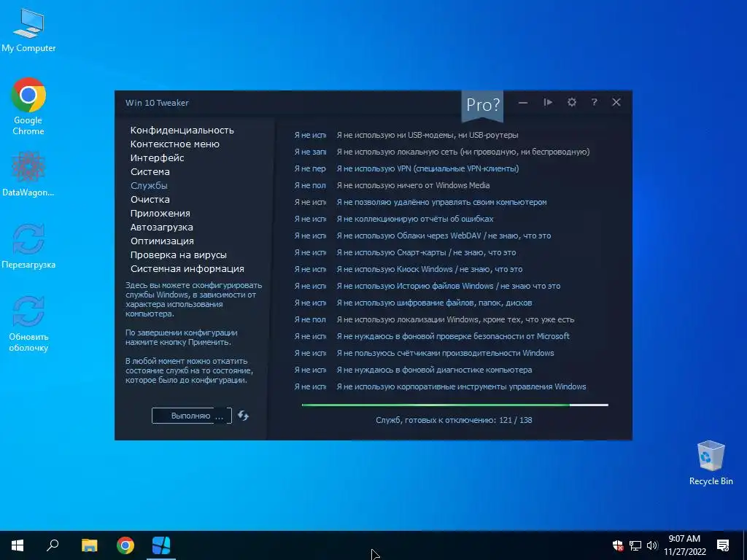The image size is (747, 560).
Task: Select the Win 10 Tweaker taskbar icon
Action: 161,545
